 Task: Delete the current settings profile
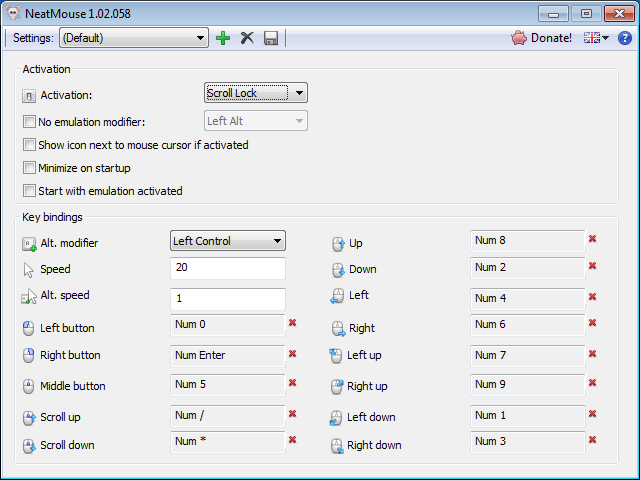(247, 38)
